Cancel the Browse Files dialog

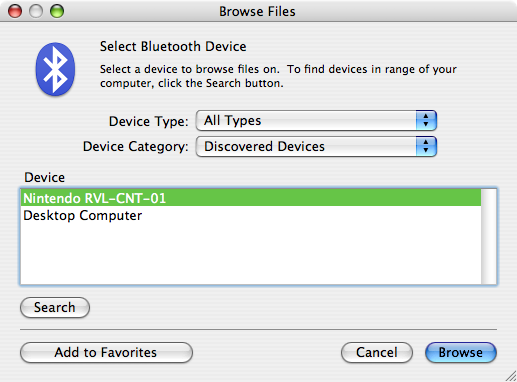[377, 352]
